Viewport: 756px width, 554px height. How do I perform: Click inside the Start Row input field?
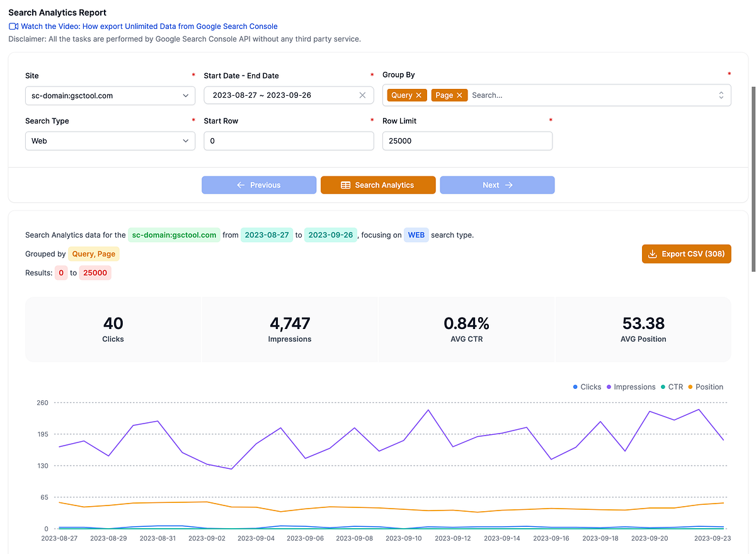click(x=287, y=140)
